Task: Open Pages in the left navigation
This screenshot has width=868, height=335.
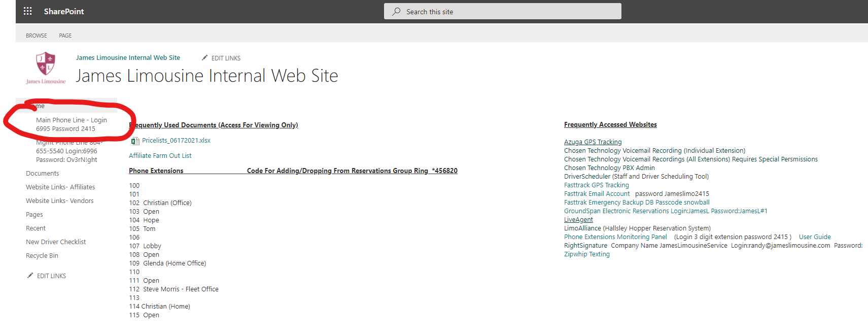Action: click(34, 215)
